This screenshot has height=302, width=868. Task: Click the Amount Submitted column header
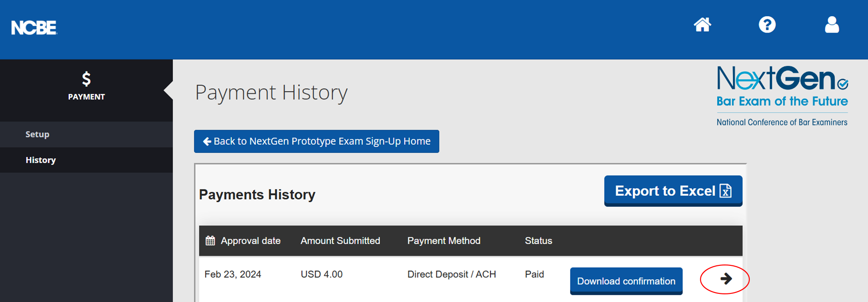(340, 241)
